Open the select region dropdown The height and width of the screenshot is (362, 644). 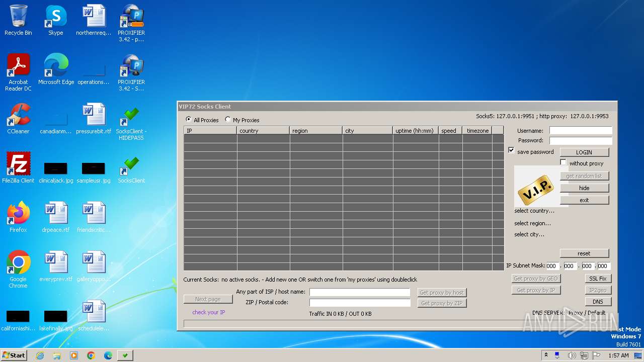coord(532,223)
